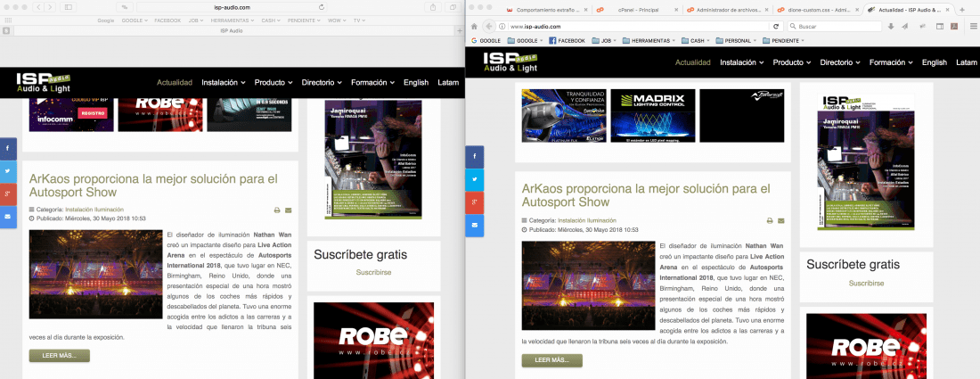Go back in Firefox window

pos(488,26)
